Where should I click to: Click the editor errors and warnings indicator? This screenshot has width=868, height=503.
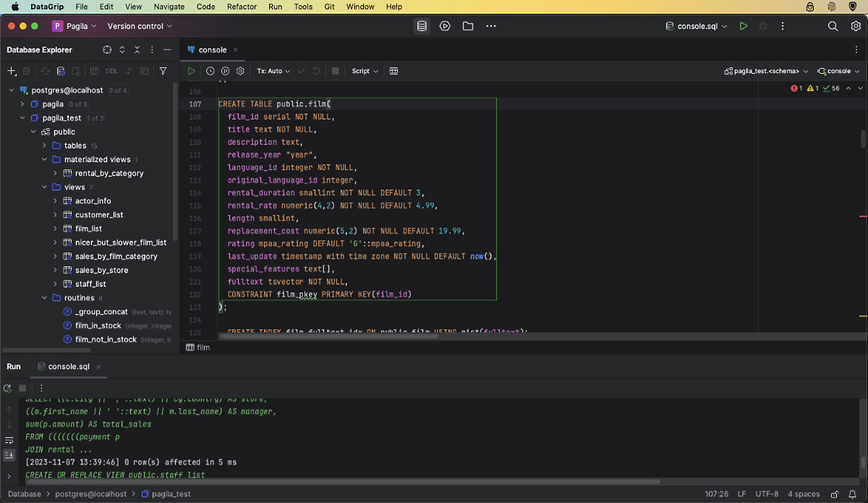coord(815,88)
